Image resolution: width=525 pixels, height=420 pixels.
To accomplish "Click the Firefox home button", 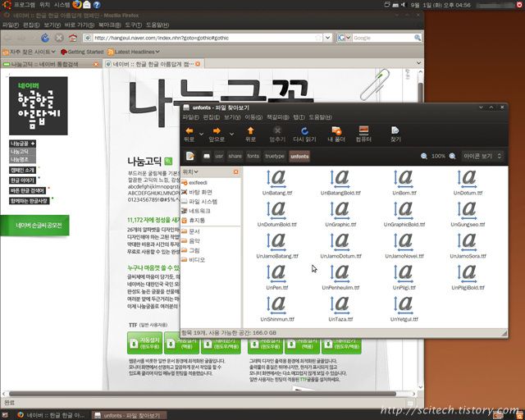I will [73, 38].
